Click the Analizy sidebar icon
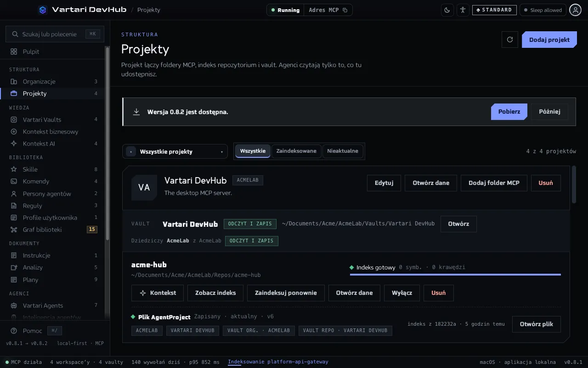 [14, 267]
